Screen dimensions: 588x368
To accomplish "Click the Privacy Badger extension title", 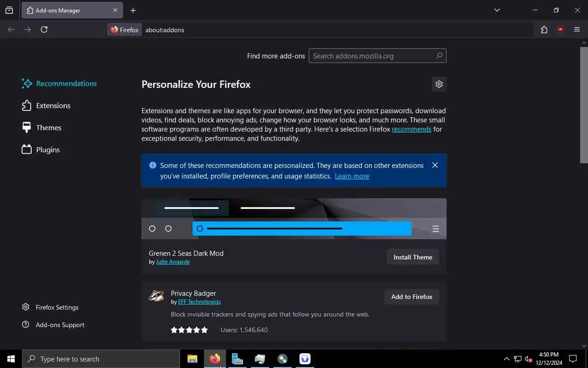I will (193, 293).
